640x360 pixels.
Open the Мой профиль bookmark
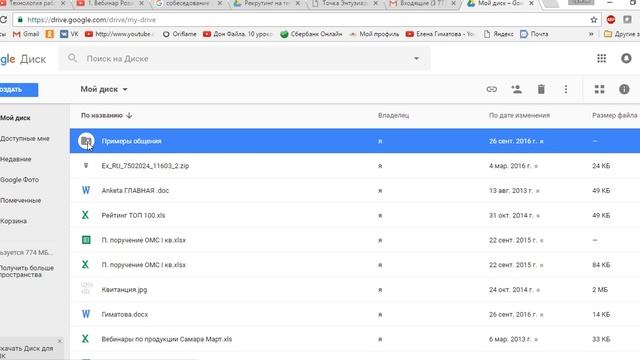pyautogui.click(x=374, y=34)
